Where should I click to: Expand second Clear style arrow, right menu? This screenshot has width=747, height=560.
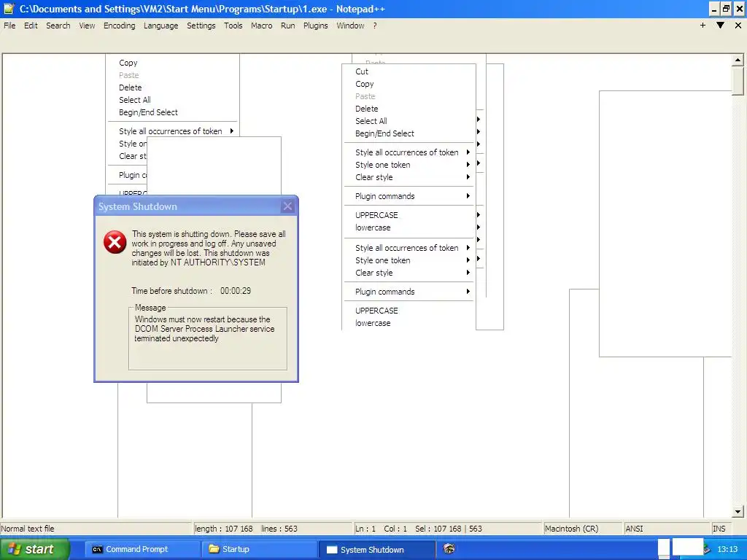468,273
